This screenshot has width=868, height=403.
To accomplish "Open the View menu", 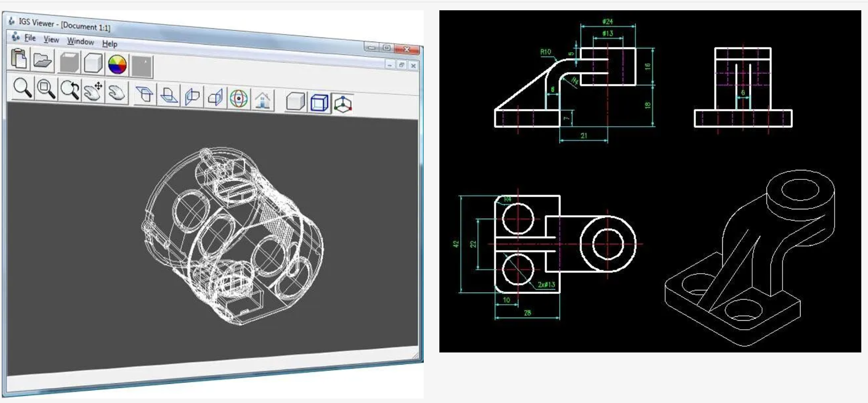I will (x=51, y=40).
